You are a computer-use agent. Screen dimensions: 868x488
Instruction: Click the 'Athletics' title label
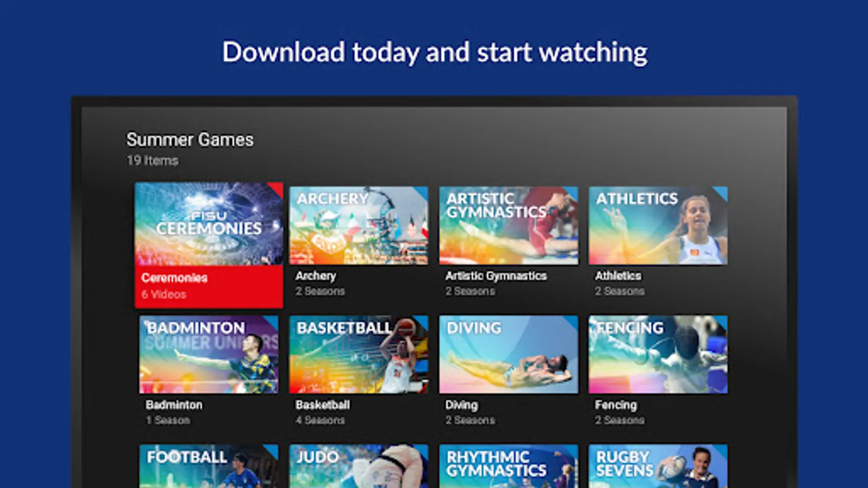coord(618,276)
